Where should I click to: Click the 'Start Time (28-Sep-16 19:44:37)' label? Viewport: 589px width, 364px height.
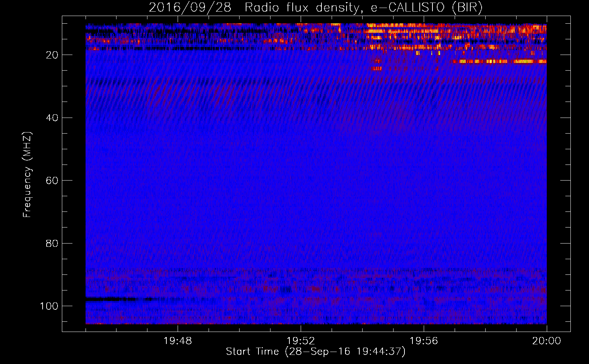click(x=316, y=352)
